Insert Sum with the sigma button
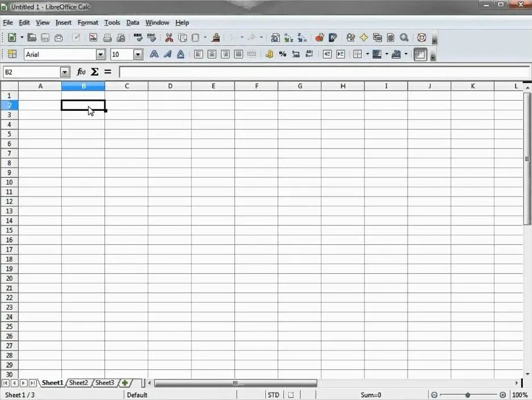Image resolution: width=532 pixels, height=400 pixels. point(95,72)
